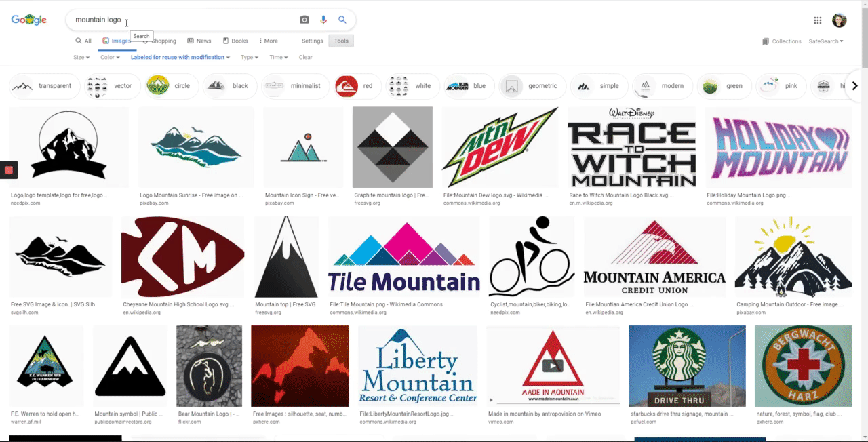
Task: Click the blue search magnifier button
Action: pos(342,20)
